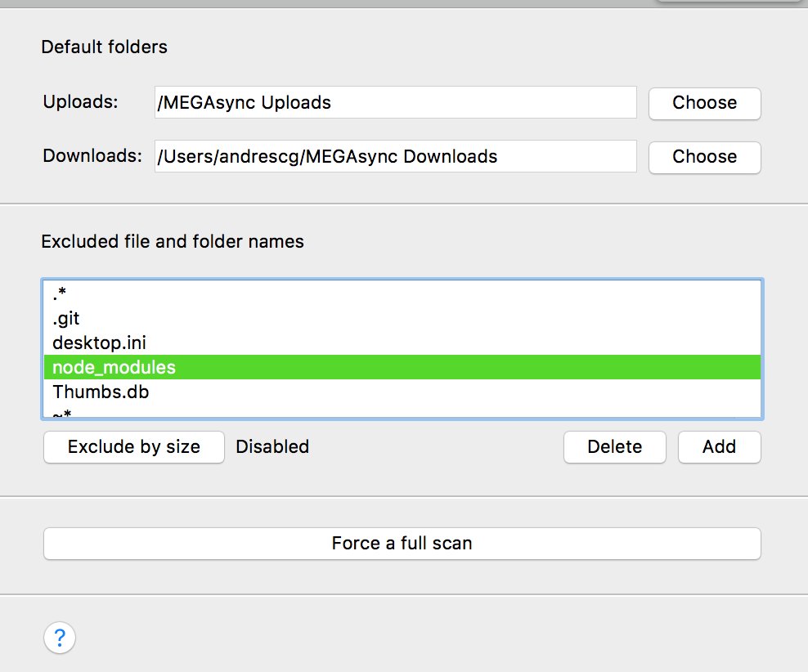Select the .* exclusion entry
Image resolution: width=808 pixels, height=672 pixels.
click(402, 293)
